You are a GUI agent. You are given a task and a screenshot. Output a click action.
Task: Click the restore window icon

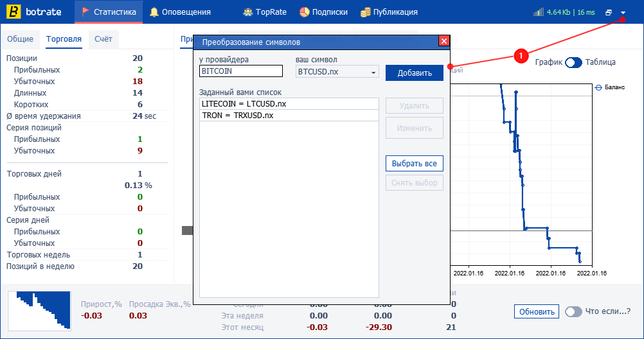(609, 12)
